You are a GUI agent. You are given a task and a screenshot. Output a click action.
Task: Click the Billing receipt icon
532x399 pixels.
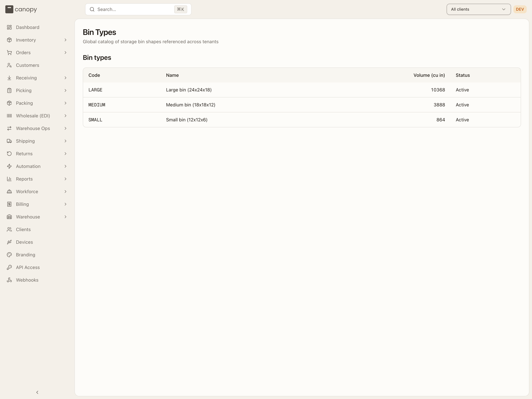9,204
